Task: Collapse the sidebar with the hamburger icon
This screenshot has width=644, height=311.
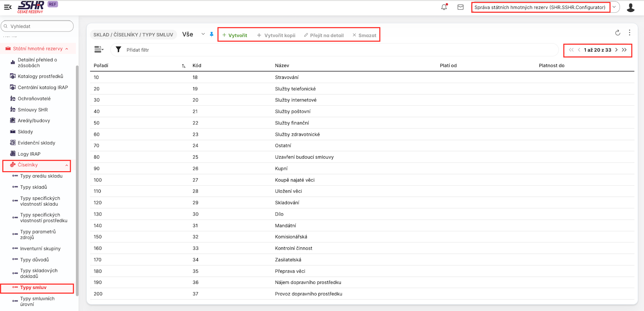Action: pos(8,7)
